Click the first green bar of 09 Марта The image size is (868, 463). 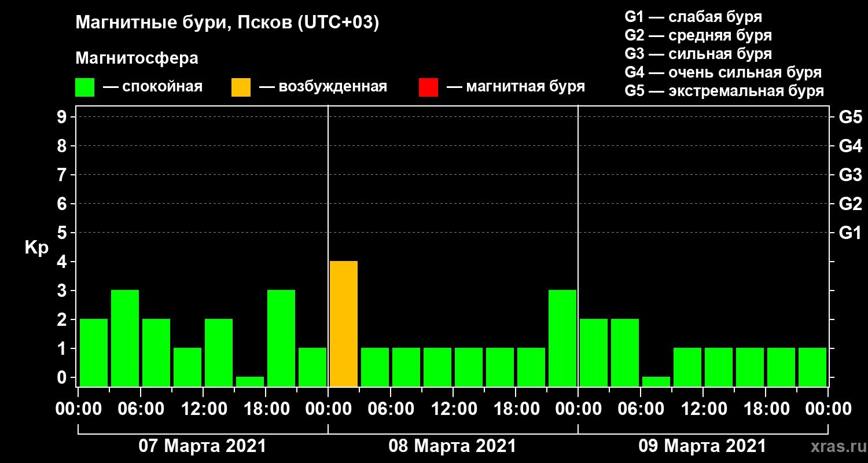594,352
